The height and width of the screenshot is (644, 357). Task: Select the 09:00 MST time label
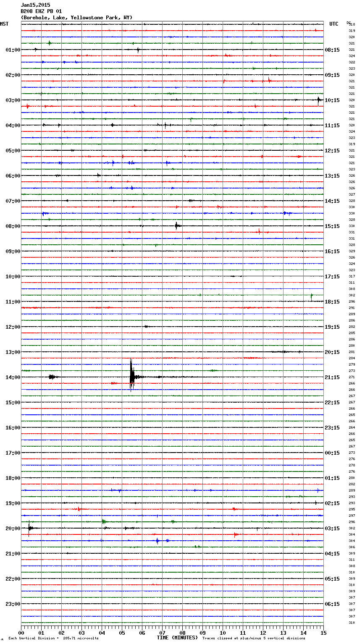pyautogui.click(x=13, y=251)
